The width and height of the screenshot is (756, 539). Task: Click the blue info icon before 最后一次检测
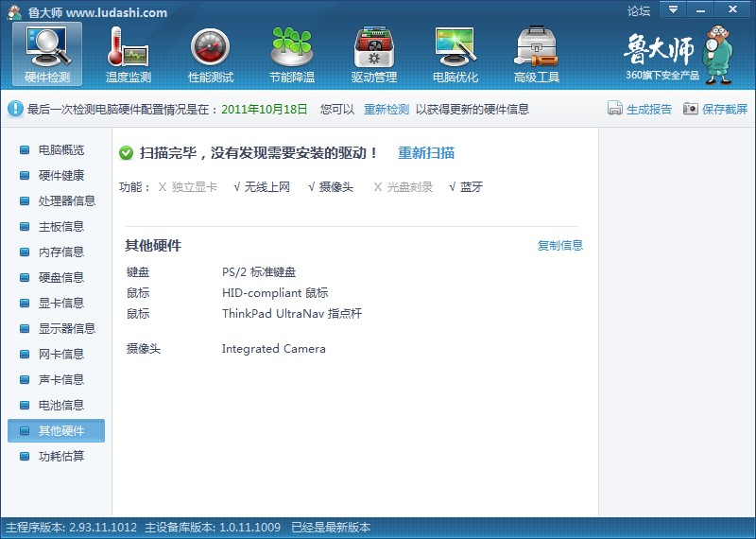pyautogui.click(x=15, y=109)
